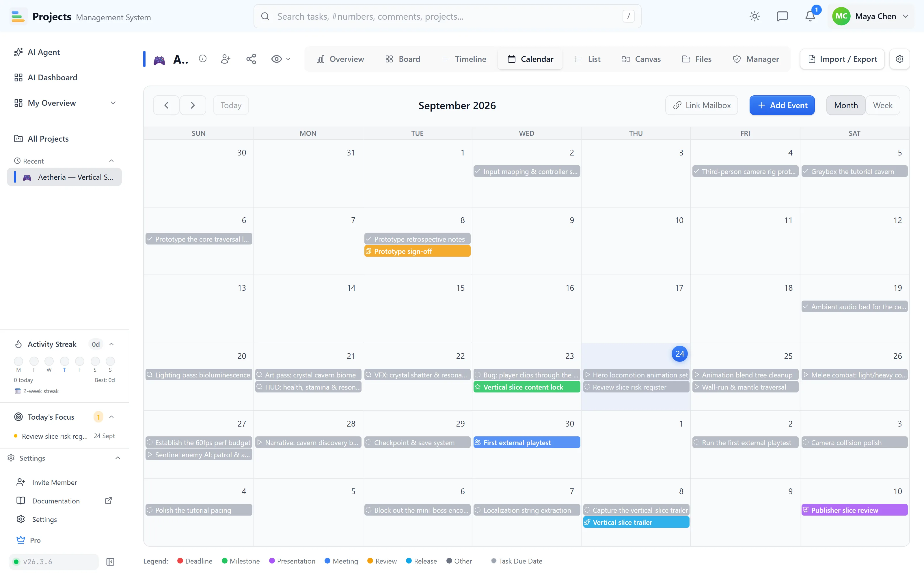
Task: Open the Timeline tab
Action: pos(464,59)
